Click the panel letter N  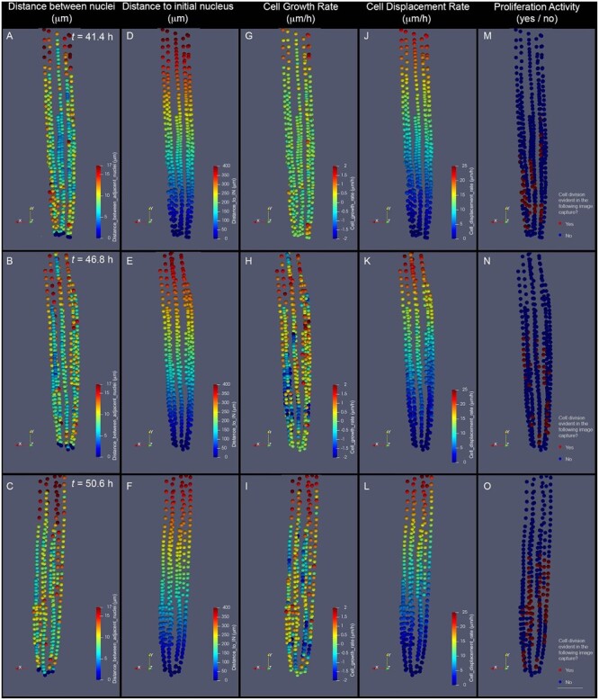point(487,261)
